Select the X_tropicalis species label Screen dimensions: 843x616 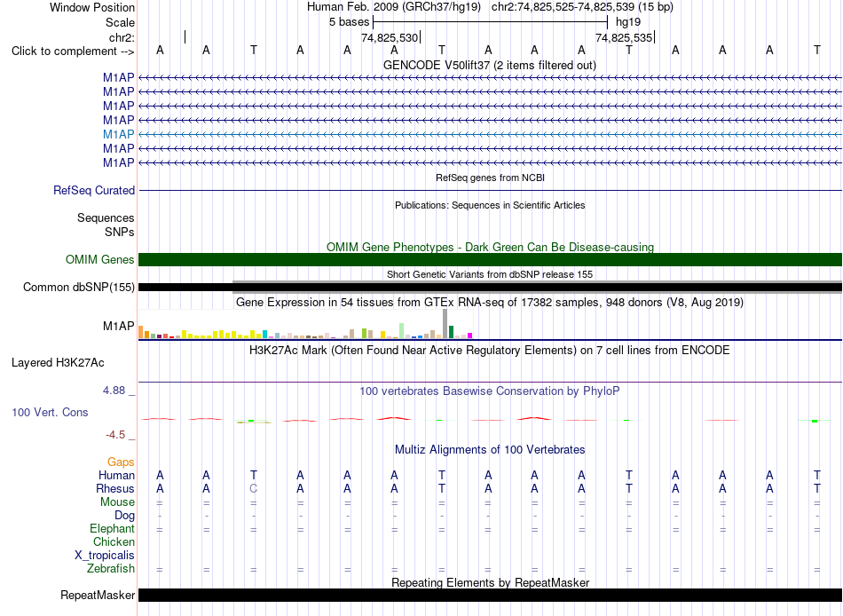[x=105, y=556]
